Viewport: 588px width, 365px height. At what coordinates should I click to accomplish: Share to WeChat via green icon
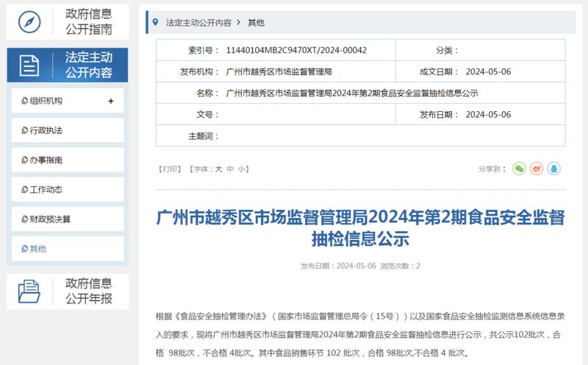click(x=519, y=169)
